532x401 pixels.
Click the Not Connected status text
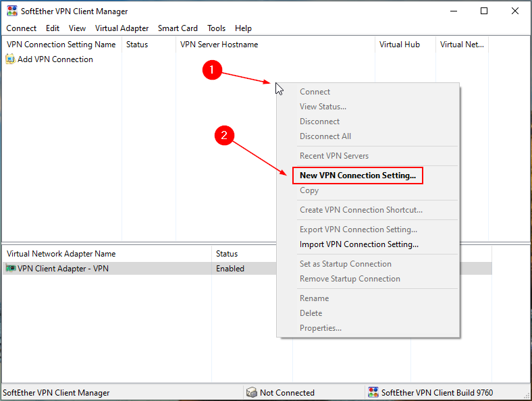[287, 393]
